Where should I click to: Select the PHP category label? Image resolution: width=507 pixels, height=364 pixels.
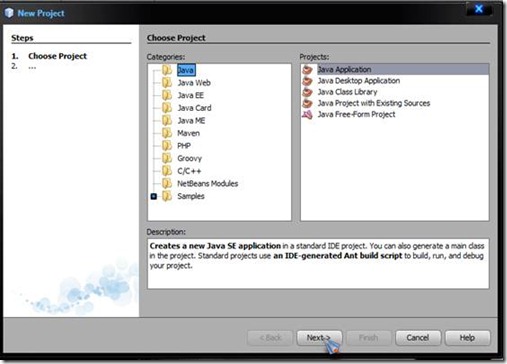[184, 146]
